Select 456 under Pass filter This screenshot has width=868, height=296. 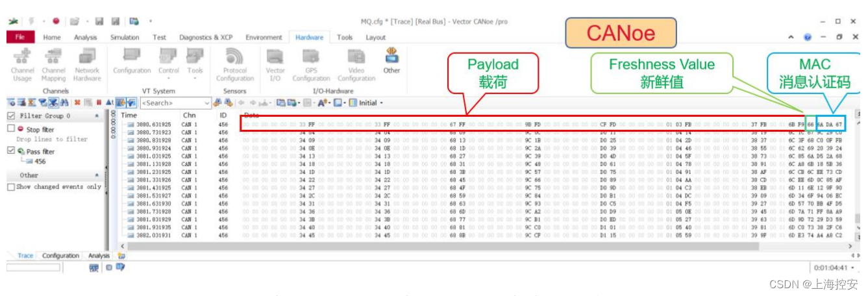click(x=36, y=160)
